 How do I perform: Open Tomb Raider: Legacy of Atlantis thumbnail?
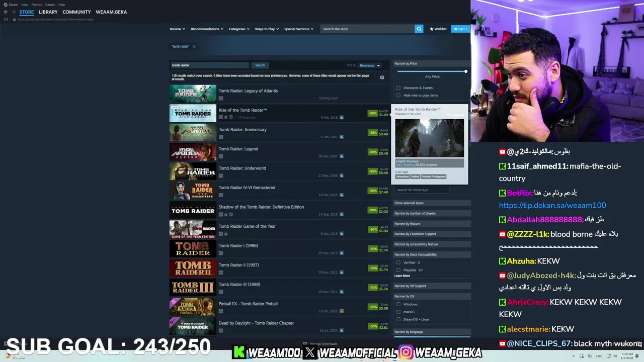193,94
